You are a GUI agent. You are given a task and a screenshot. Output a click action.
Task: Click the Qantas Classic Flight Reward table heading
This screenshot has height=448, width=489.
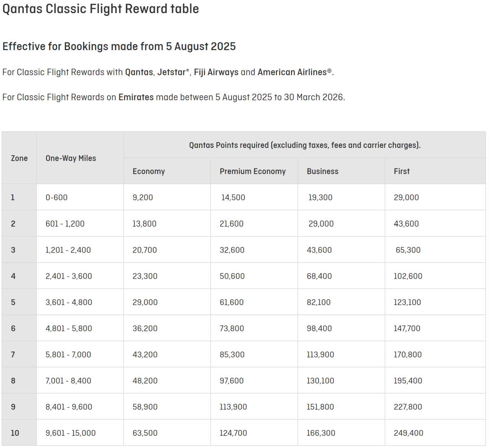point(101,9)
